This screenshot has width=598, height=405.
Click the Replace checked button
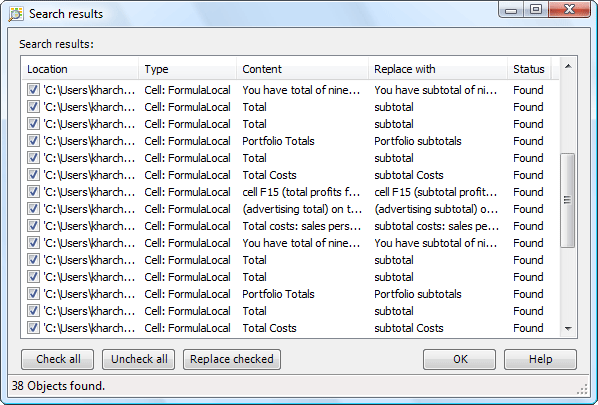pyautogui.click(x=232, y=359)
